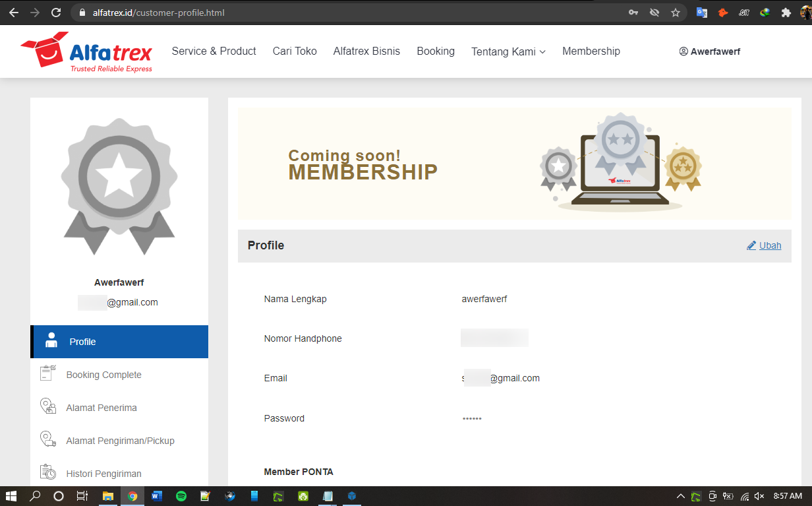Bookmark this page with the star icon
Image resolution: width=812 pixels, height=506 pixels.
675,13
